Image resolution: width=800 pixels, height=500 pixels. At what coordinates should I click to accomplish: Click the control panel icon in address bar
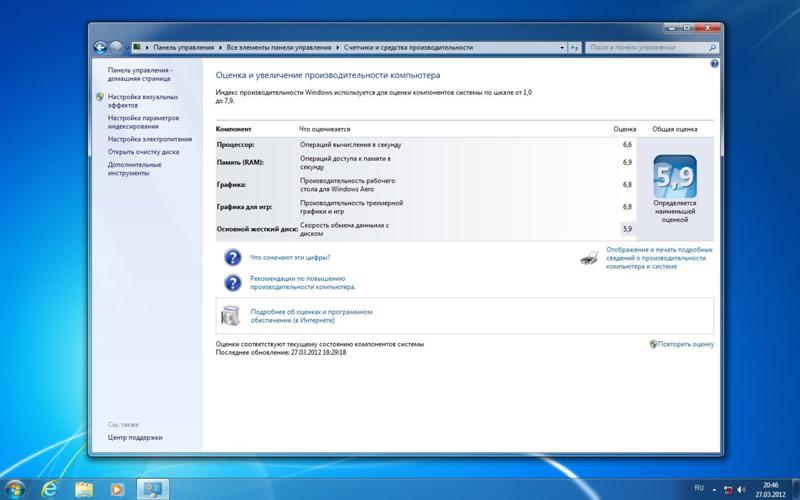(x=137, y=47)
